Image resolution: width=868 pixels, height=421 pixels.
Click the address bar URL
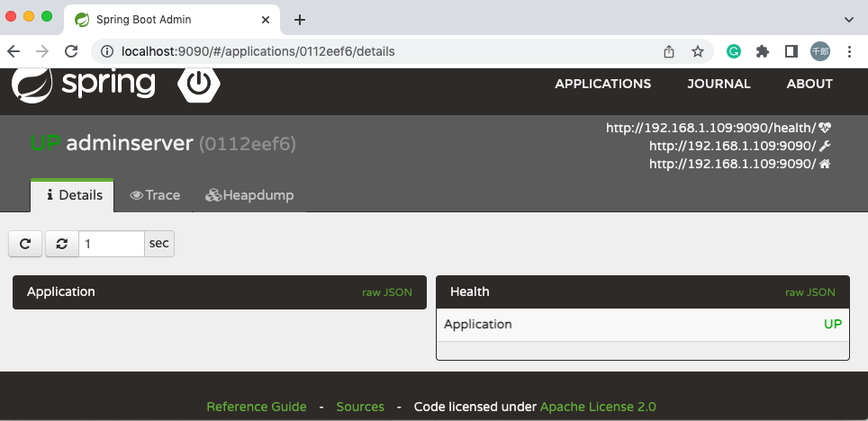(x=258, y=51)
